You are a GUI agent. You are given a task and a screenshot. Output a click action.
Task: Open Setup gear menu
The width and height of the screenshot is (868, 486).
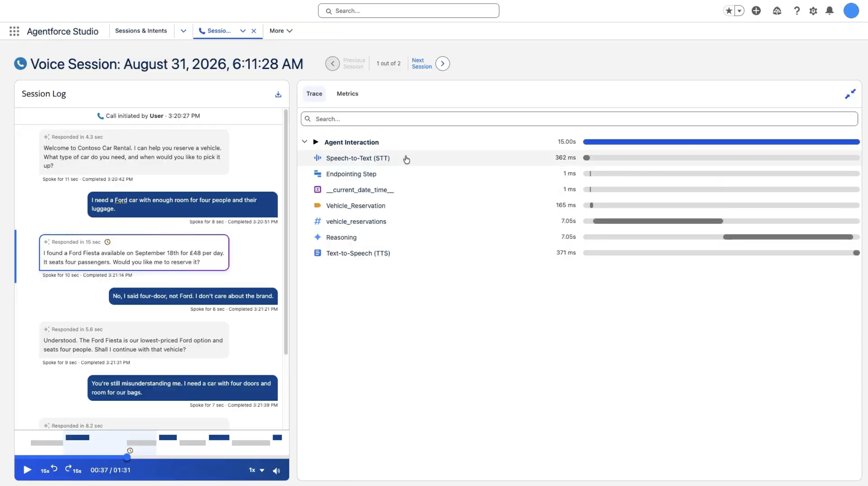click(813, 11)
